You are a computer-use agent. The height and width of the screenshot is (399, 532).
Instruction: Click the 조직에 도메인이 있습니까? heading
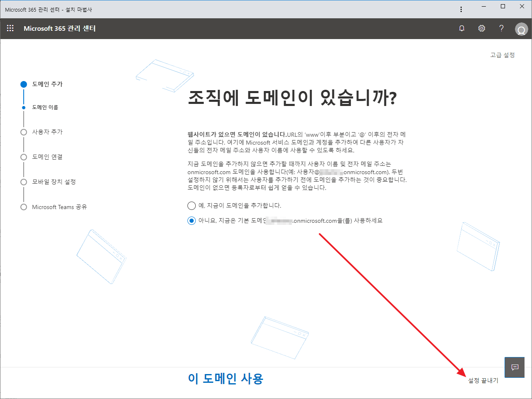pyautogui.click(x=293, y=98)
